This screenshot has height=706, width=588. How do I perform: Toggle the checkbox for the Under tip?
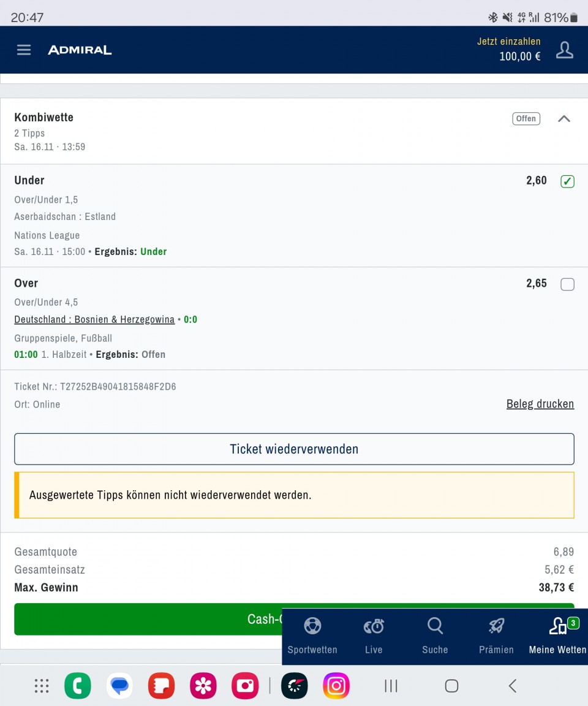[x=567, y=181]
